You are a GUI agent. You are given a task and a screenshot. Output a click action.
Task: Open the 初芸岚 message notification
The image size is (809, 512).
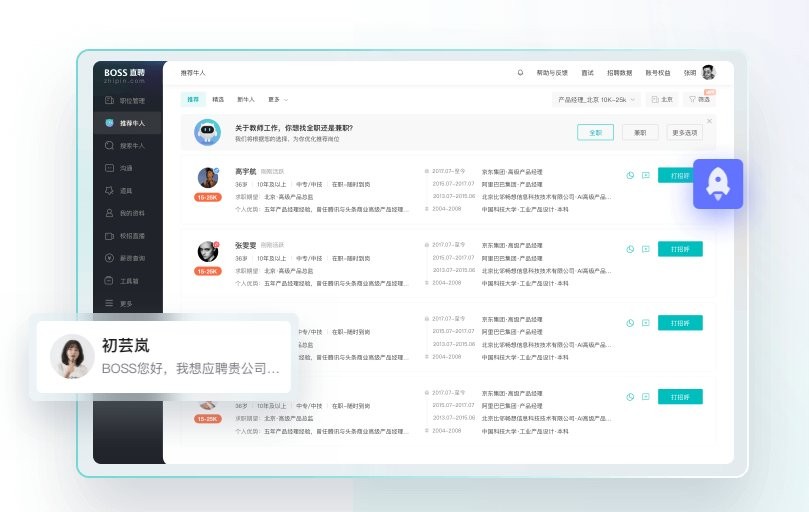point(164,357)
